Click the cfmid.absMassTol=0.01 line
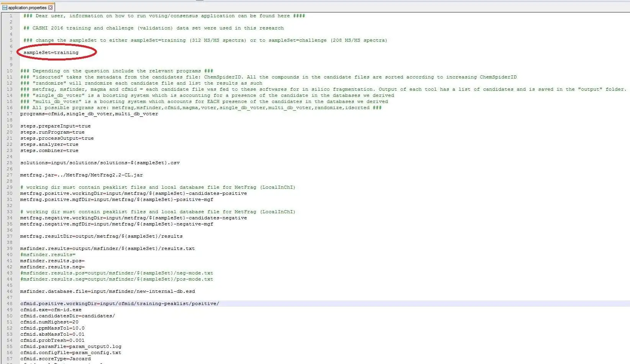Screen dimensions: 630x364 pos(52,334)
